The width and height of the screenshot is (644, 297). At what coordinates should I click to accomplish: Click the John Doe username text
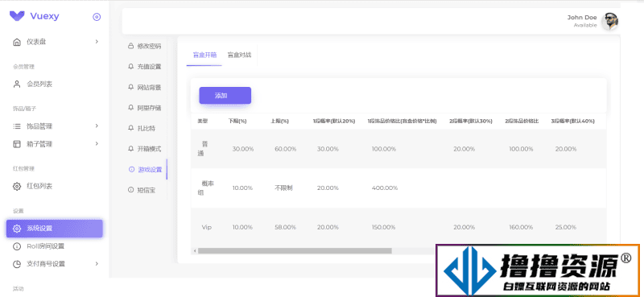[x=582, y=17]
